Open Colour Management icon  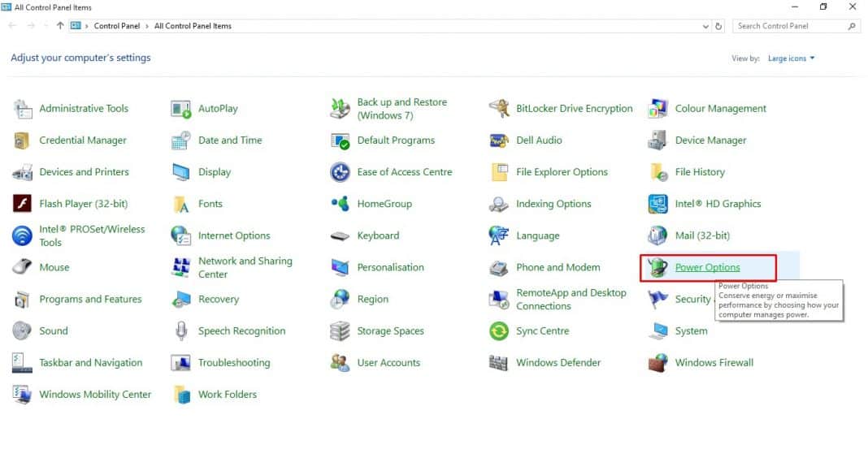(658, 109)
